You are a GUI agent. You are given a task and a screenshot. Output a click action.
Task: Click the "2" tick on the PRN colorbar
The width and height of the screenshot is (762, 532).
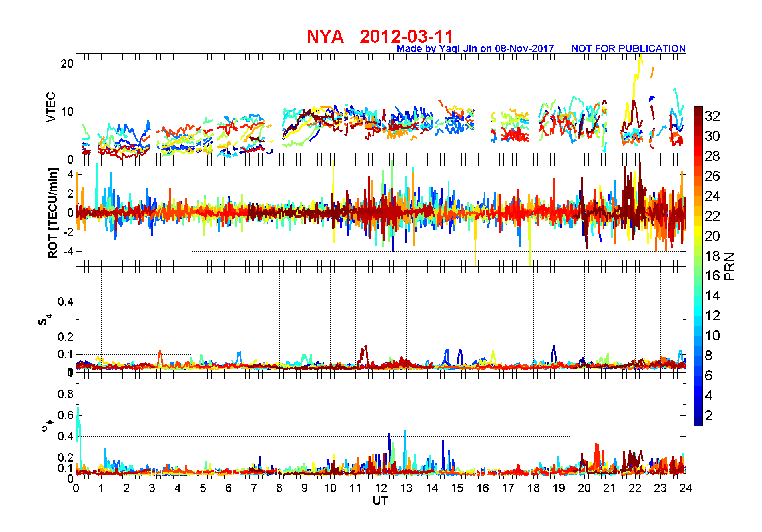709,416
